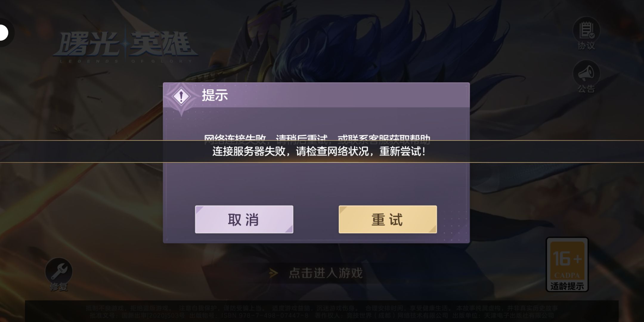The image size is (644, 322).
Task: Click the partially hidden 网络连接失败 message
Action: (317, 138)
